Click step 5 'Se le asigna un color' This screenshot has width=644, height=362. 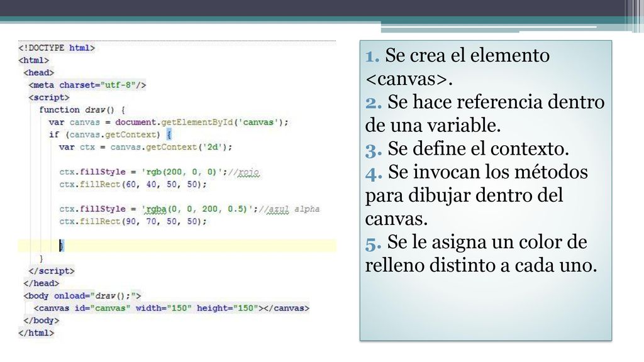[481, 253]
